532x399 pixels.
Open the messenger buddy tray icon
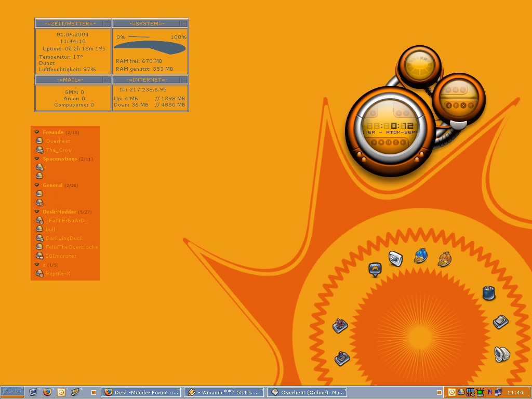click(461, 392)
